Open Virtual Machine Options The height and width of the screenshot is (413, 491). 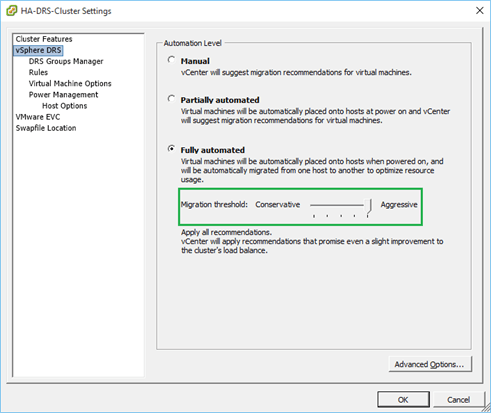(70, 84)
